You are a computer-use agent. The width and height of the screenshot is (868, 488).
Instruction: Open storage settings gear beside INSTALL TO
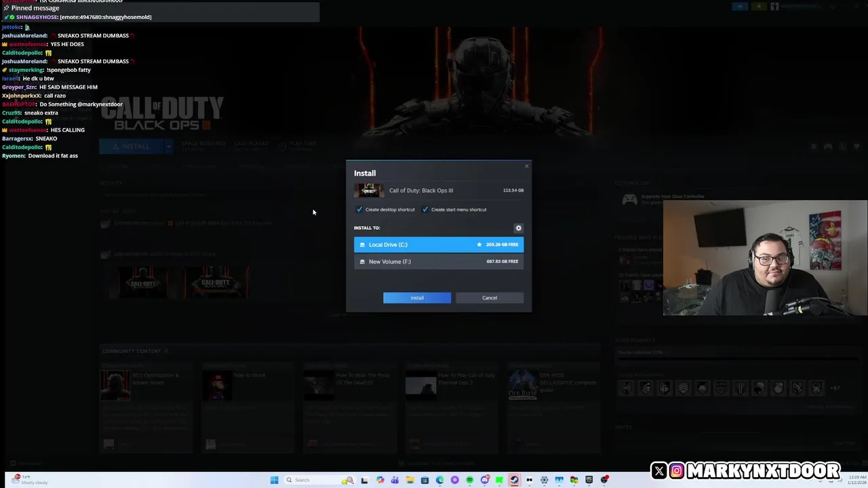point(519,228)
